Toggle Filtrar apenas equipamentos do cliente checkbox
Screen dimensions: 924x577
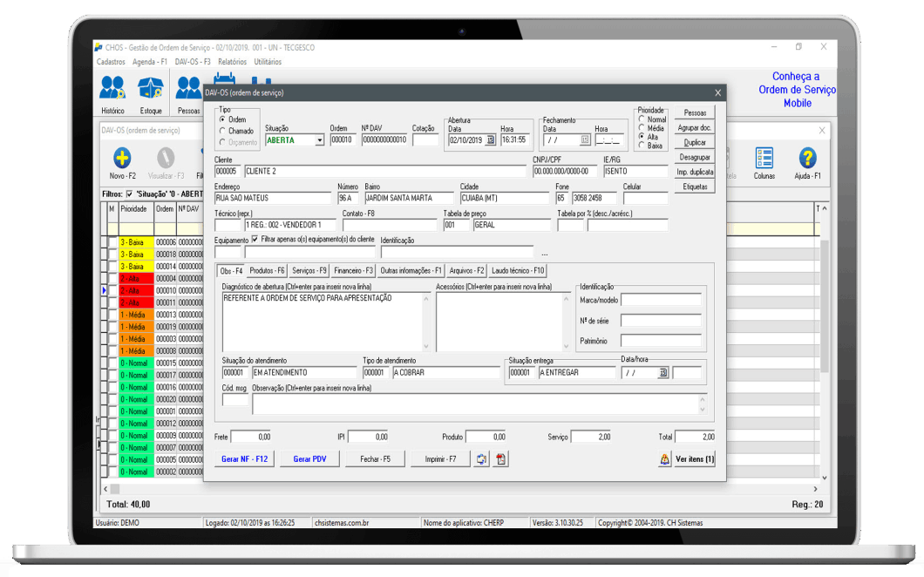coord(255,240)
